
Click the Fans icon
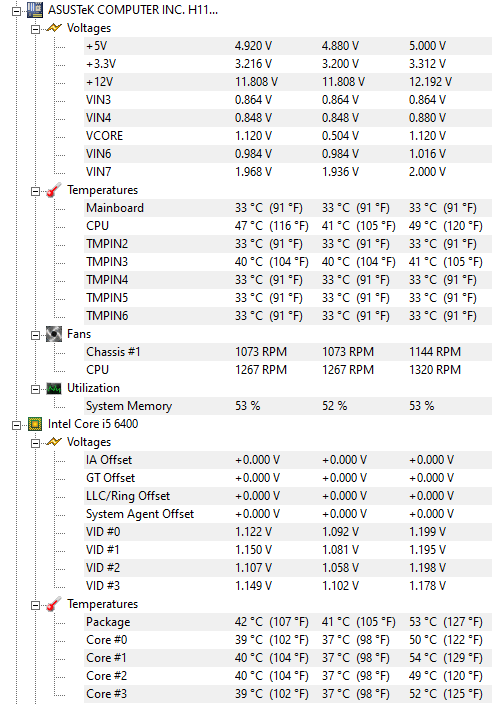click(54, 334)
